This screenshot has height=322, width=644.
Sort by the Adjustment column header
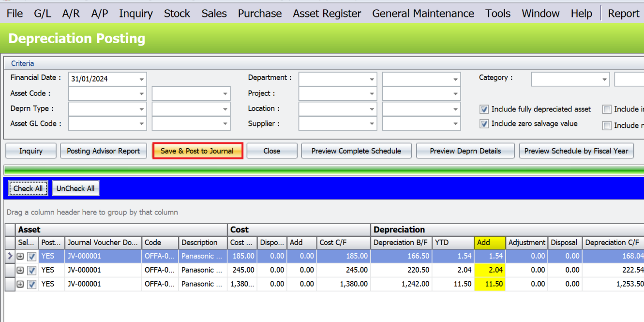[x=526, y=243]
